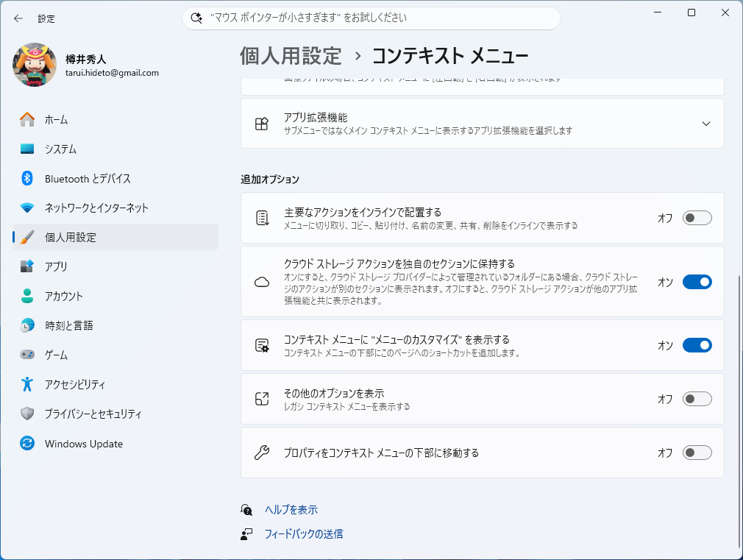This screenshot has width=743, height=560.
Task: Click the Windows Update sync icon
Action: (27, 443)
